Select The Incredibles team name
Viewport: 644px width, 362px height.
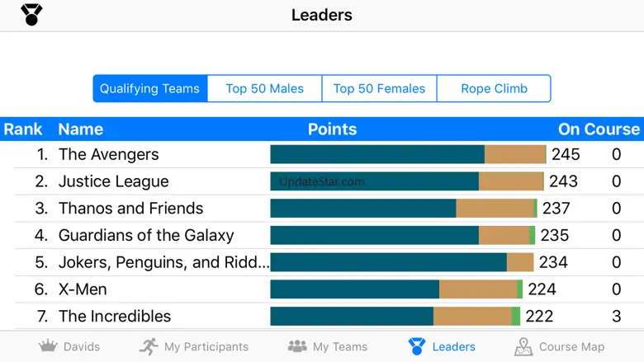[x=115, y=317]
